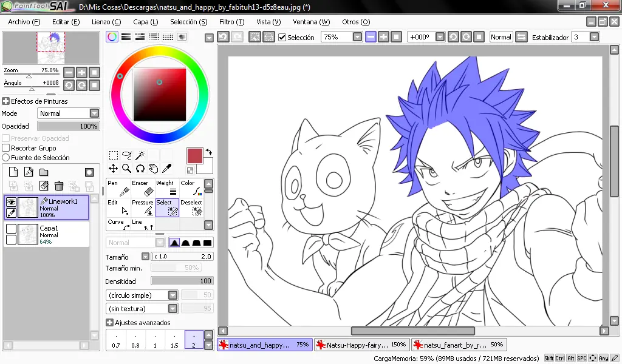This screenshot has width=622, height=364.
Task: Expand Efectos de Pinturas section
Action: [x=6, y=101]
